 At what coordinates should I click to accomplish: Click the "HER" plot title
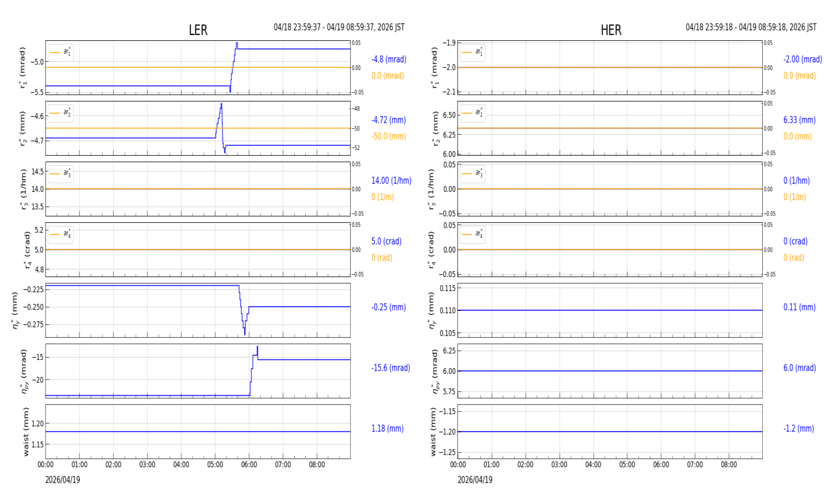click(611, 30)
